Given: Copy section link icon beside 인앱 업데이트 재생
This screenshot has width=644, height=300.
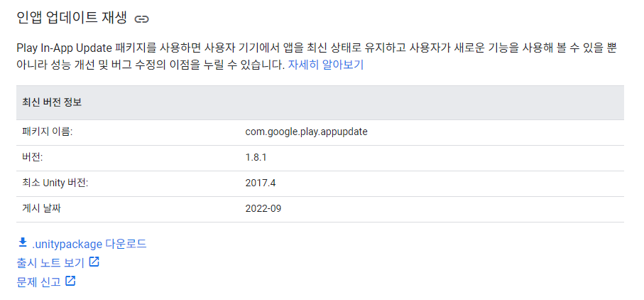Looking at the screenshot, I should click(x=142, y=19).
